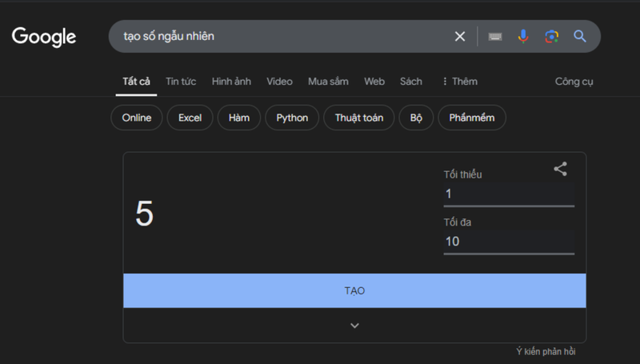Viewport: 640px width, 364px height.
Task: Open Google Lens image search icon
Action: coord(552,36)
